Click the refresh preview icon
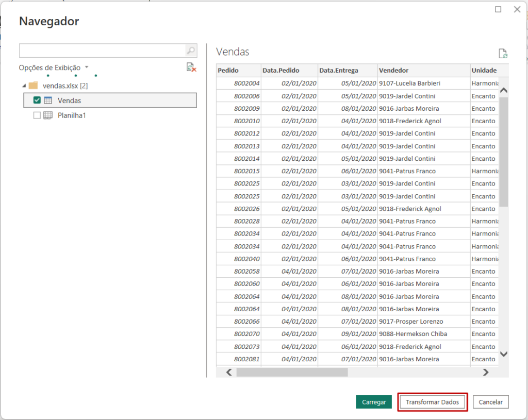The height and width of the screenshot is (420, 528). pyautogui.click(x=503, y=54)
